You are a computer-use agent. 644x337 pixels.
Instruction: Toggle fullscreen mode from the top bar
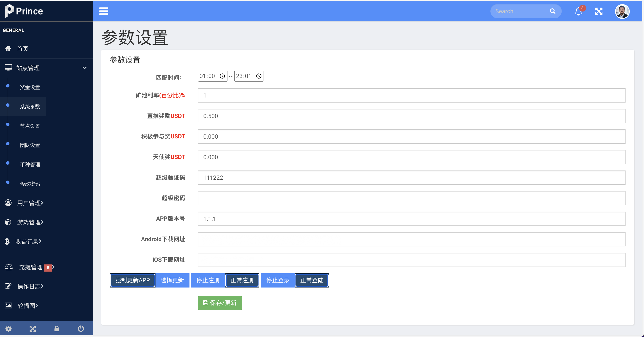pyautogui.click(x=599, y=11)
